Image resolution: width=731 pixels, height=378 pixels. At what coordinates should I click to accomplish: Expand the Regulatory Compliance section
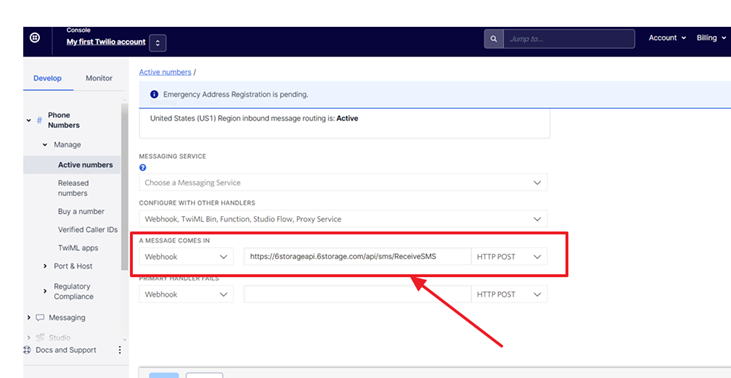pos(45,291)
